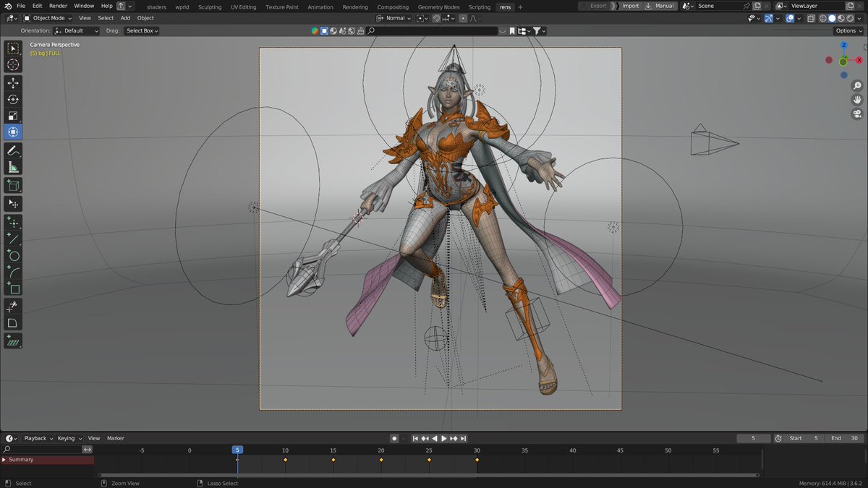This screenshot has width=868, height=488.
Task: Jump to the start frame button
Action: coord(416,438)
